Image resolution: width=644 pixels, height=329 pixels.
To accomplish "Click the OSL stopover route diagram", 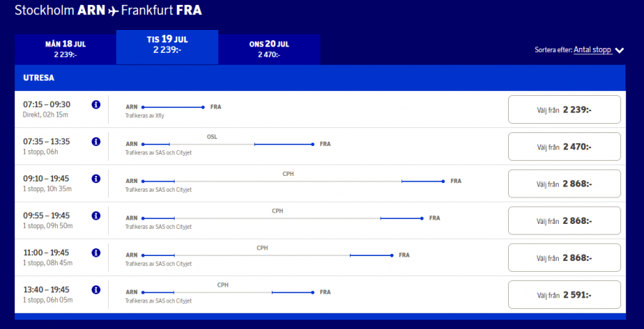I will pos(227,144).
